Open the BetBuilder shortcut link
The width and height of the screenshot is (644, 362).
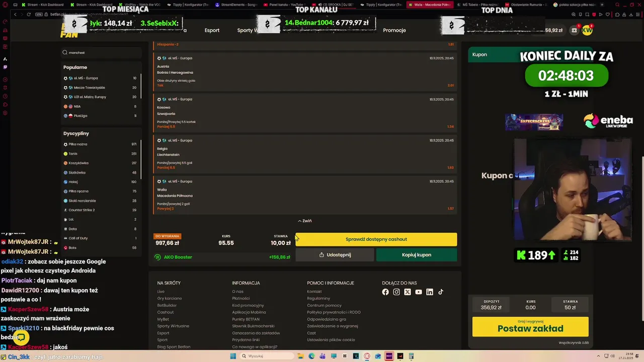coord(167,305)
